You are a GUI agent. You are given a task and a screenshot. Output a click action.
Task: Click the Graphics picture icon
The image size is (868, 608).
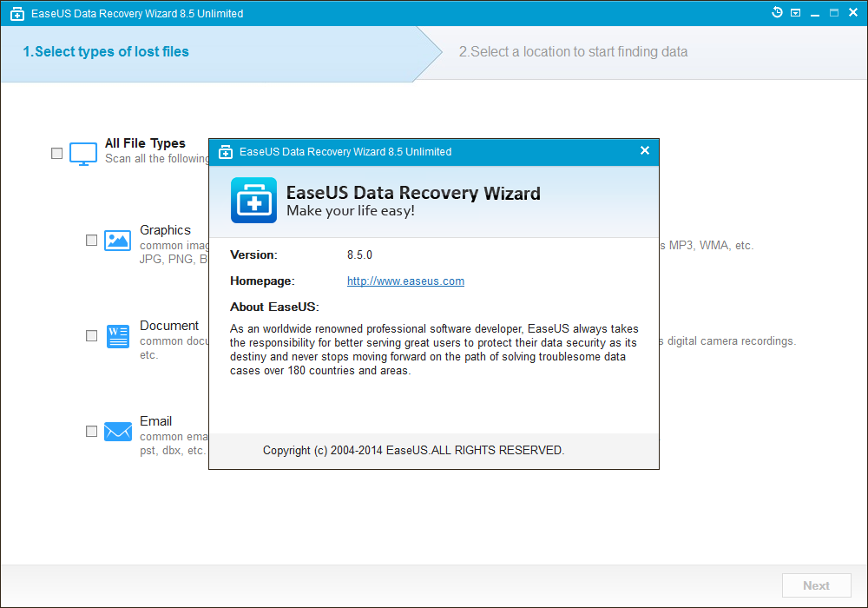(x=117, y=241)
